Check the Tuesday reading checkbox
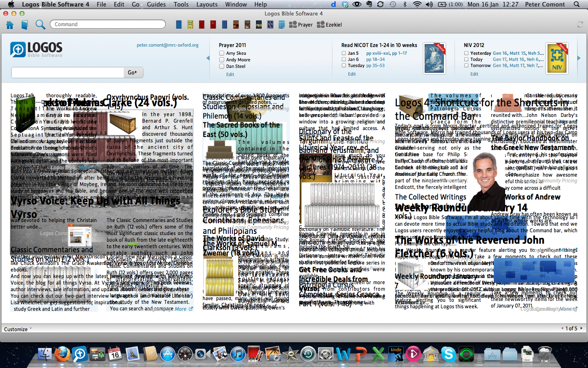 click(344, 65)
